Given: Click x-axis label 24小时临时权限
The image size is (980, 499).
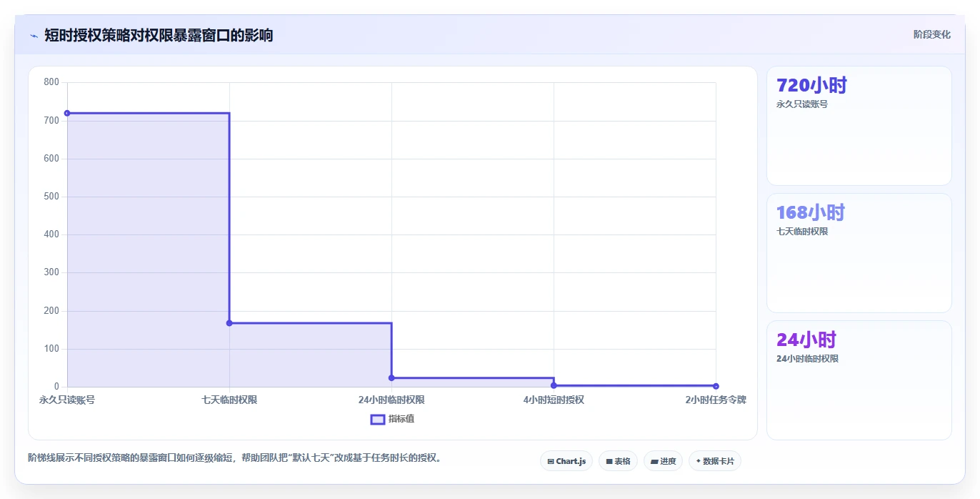Looking at the screenshot, I should 391,400.
